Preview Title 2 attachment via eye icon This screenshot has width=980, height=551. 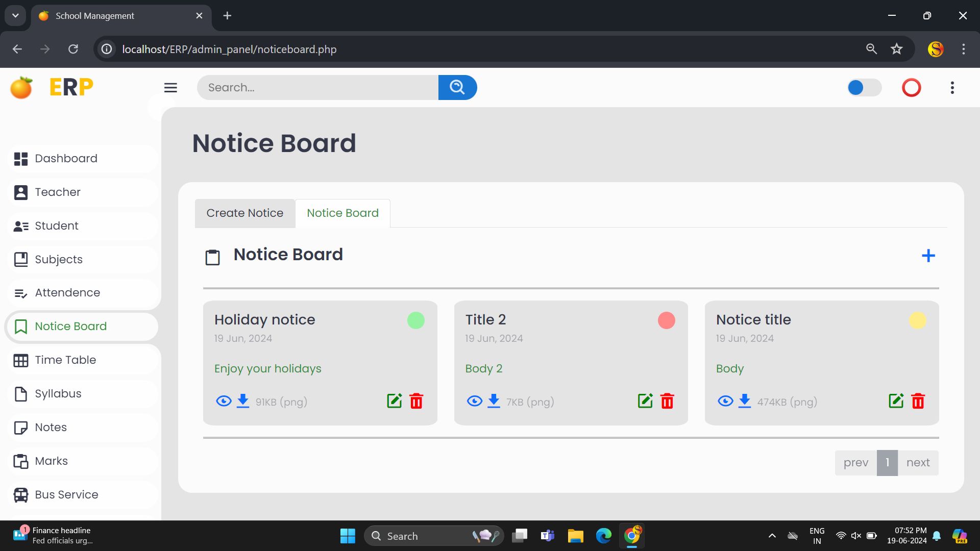click(474, 401)
